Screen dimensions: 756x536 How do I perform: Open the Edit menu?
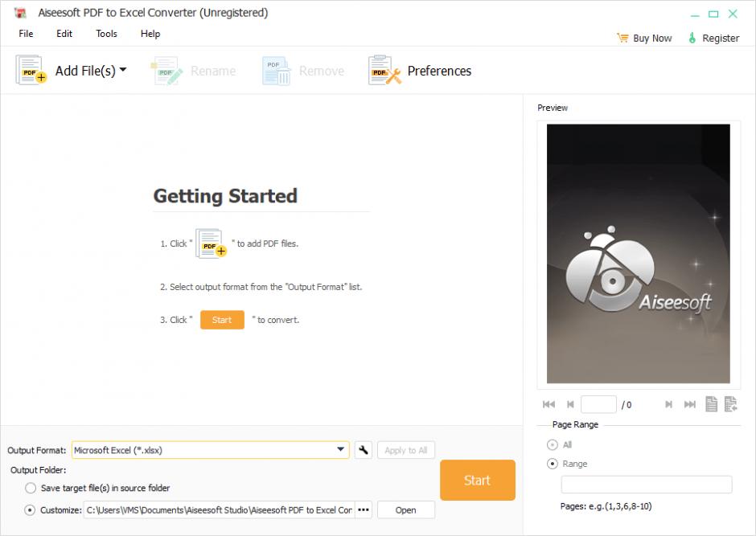[64, 34]
